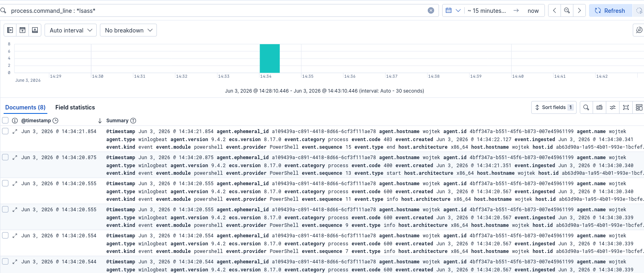Go to next time window arrow
The width and height of the screenshot is (644, 273).
(x=579, y=10)
